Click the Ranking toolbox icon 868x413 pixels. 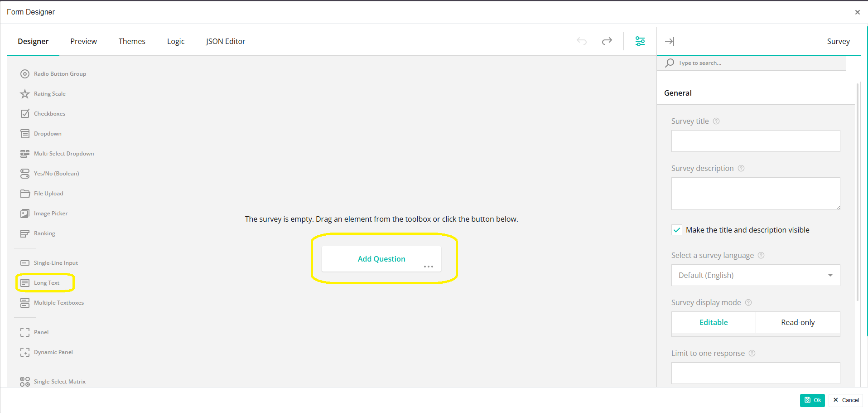click(25, 233)
